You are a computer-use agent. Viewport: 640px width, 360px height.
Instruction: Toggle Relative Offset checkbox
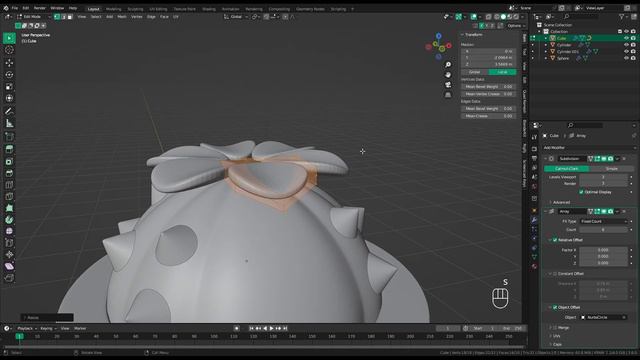pyautogui.click(x=555, y=240)
